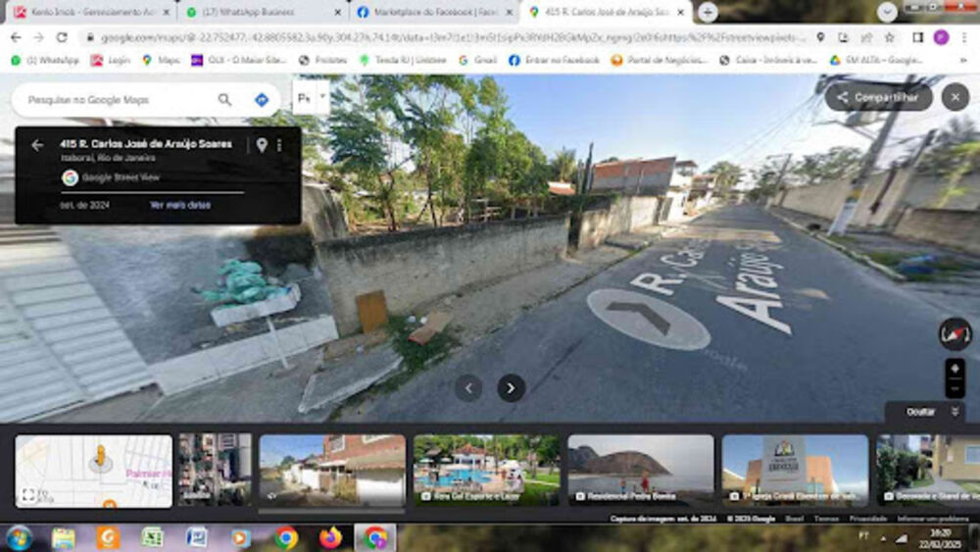Screen dimensions: 980x552
Task: Click the Google Maps search magnifier icon
Action: tap(224, 99)
